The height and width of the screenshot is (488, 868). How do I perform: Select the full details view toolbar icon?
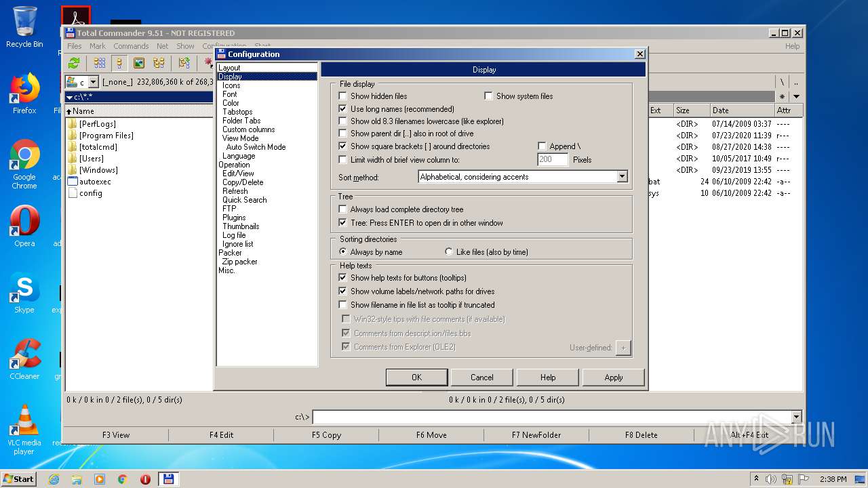pyautogui.click(x=119, y=63)
